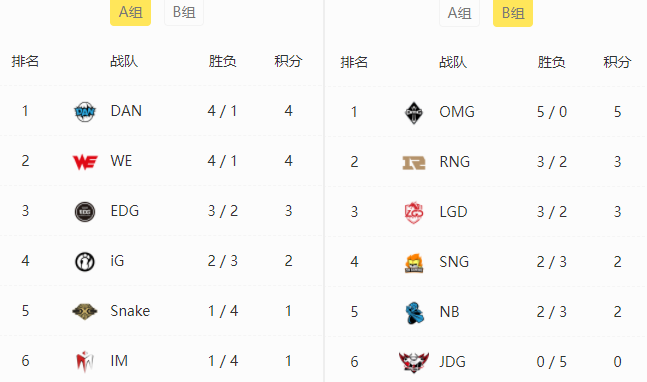Screen dimensions: 647x382
Task: Click the SNG team logo
Action: click(414, 263)
